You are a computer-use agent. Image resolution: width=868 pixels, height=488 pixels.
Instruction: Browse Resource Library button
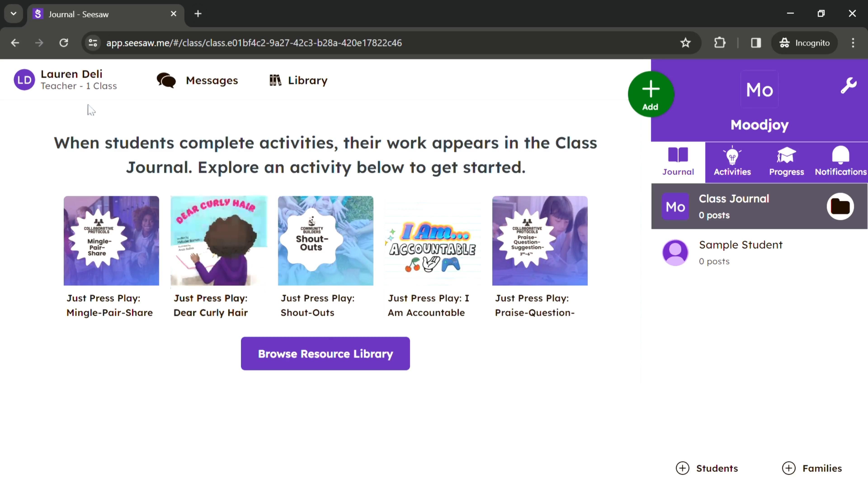pyautogui.click(x=325, y=353)
